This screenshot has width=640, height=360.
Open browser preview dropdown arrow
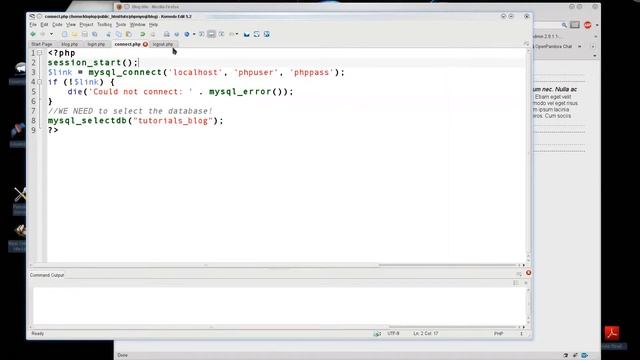[194, 34]
